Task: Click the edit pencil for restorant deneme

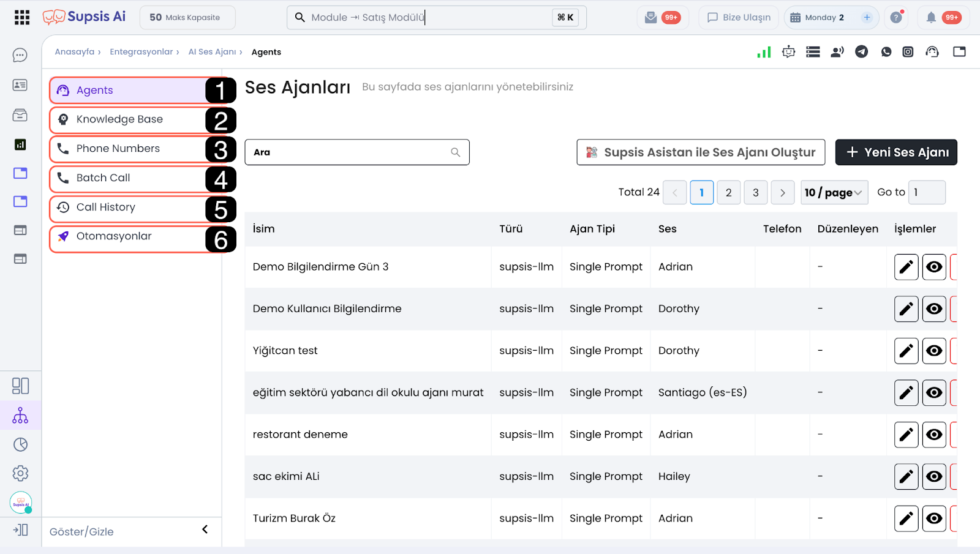Action: tap(906, 435)
